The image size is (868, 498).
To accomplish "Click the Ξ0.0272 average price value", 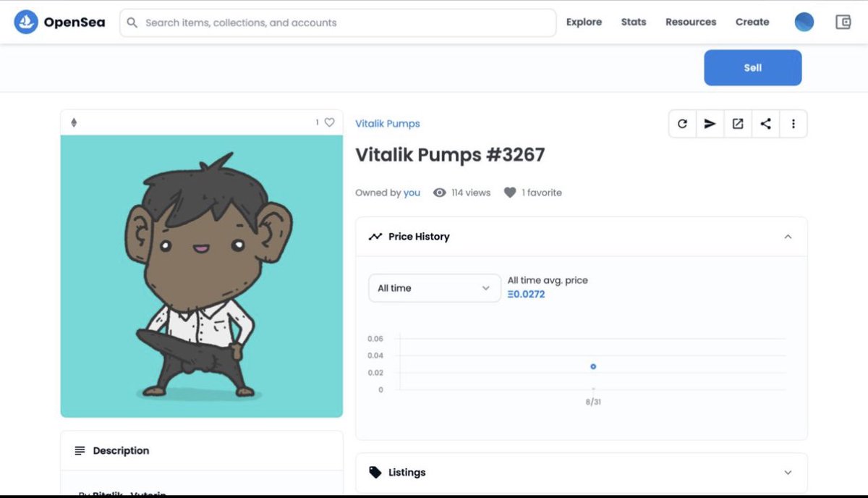I will [526, 294].
